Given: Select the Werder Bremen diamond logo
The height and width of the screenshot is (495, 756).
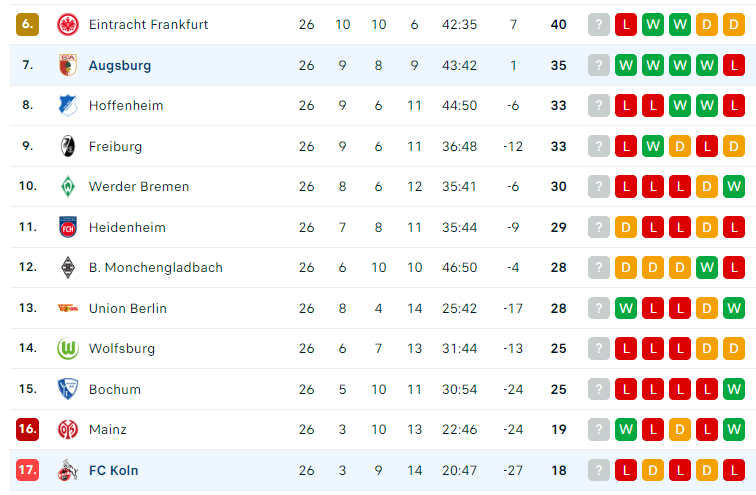Looking at the screenshot, I should click(68, 187).
